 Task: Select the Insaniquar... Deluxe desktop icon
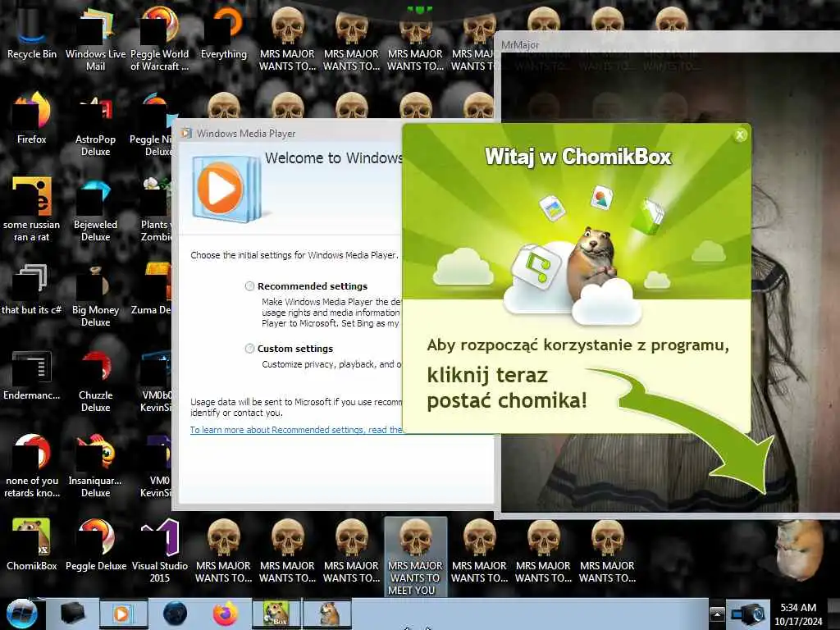pyautogui.click(x=95, y=465)
